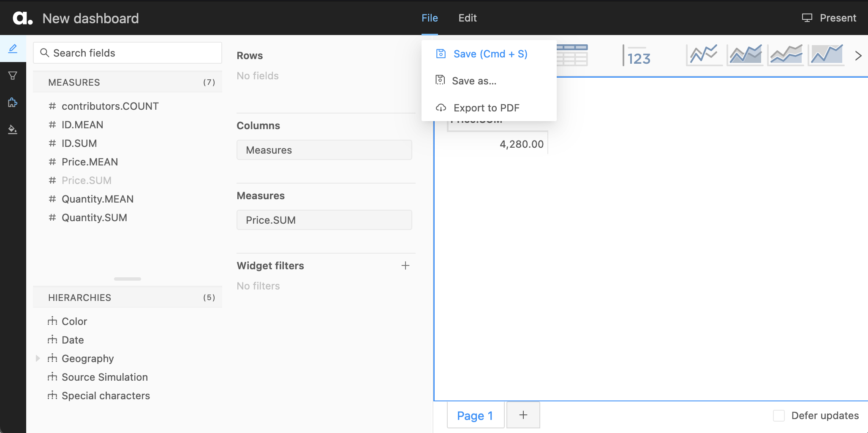Add a new page with plus button
Image resolution: width=868 pixels, height=433 pixels.
pyautogui.click(x=523, y=415)
